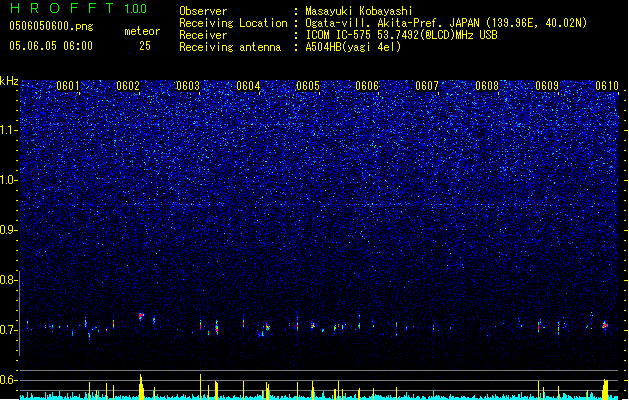Click time marker 0604
The height and width of the screenshot is (400, 629).
(248, 86)
